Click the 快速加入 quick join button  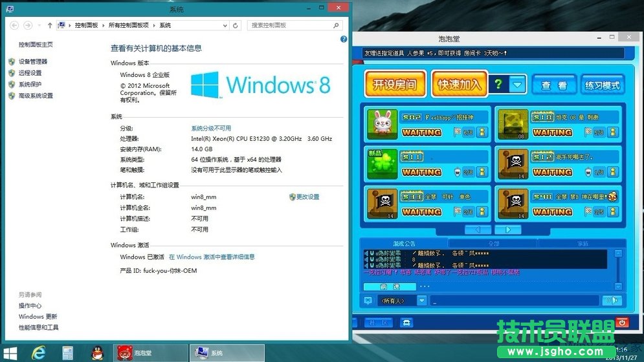[459, 84]
